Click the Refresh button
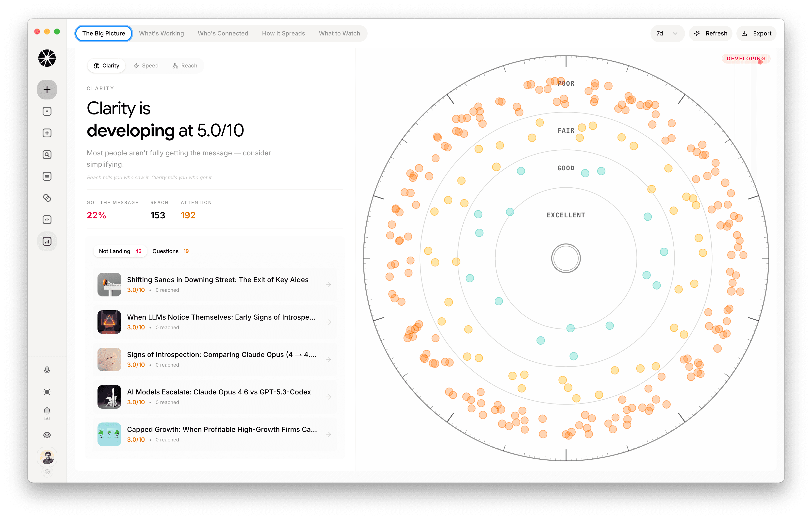The height and width of the screenshot is (519, 812). point(711,33)
